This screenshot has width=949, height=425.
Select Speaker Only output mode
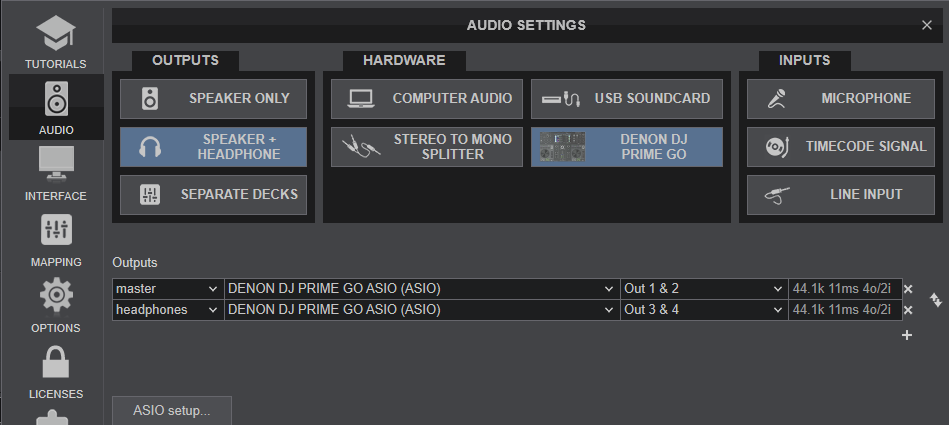point(214,98)
